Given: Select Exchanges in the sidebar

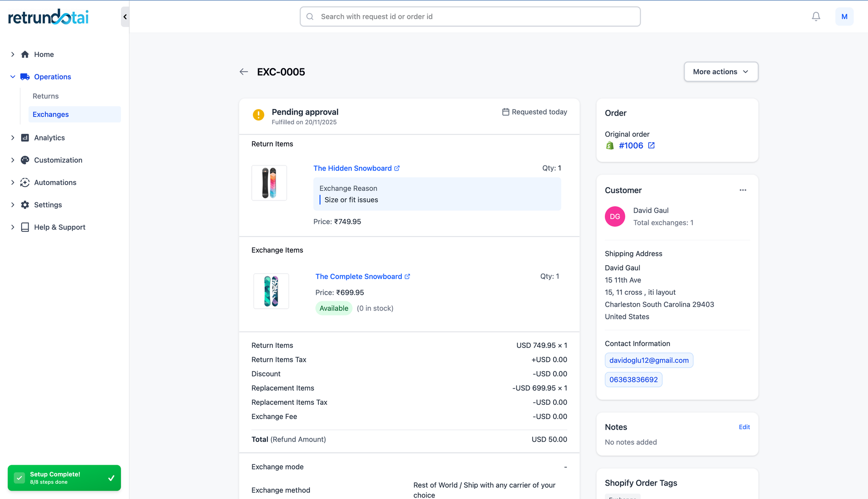Looking at the screenshot, I should [x=51, y=115].
